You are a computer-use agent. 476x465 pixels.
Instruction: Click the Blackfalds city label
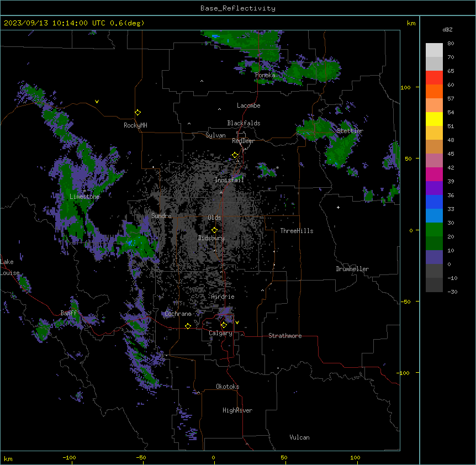(x=244, y=123)
